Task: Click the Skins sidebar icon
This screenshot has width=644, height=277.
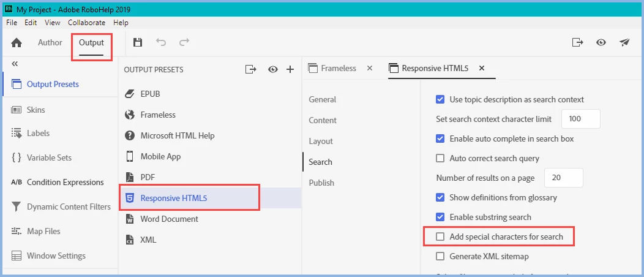Action: coord(17,110)
